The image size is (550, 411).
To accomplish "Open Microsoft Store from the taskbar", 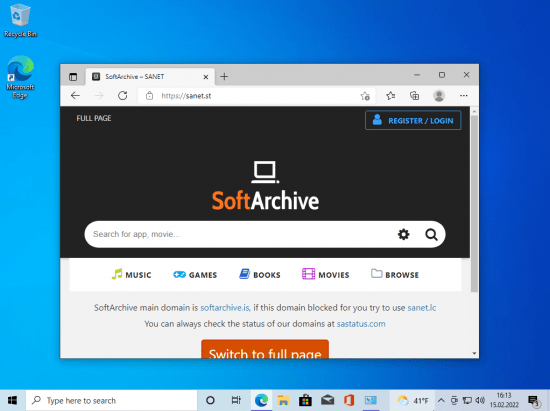I will coord(305,400).
